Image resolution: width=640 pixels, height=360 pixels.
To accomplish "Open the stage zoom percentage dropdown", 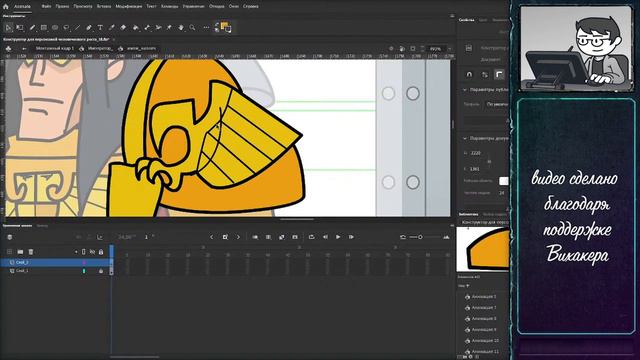I will point(449,48).
